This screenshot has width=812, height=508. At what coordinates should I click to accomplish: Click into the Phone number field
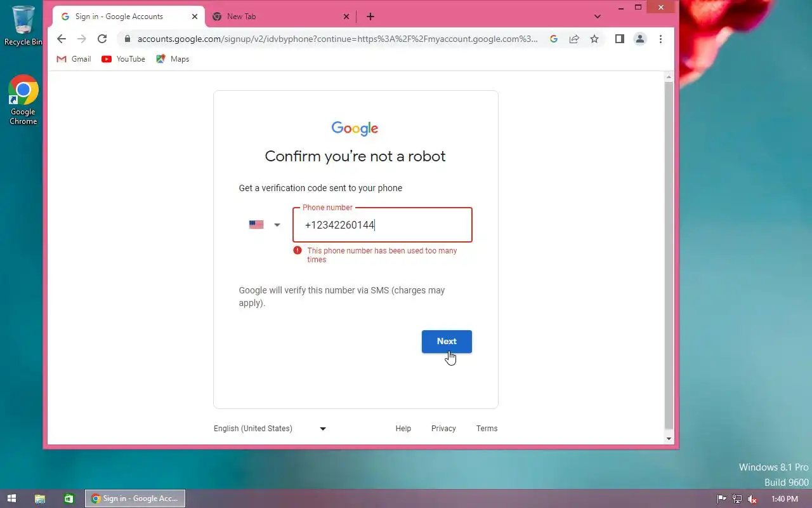click(383, 225)
